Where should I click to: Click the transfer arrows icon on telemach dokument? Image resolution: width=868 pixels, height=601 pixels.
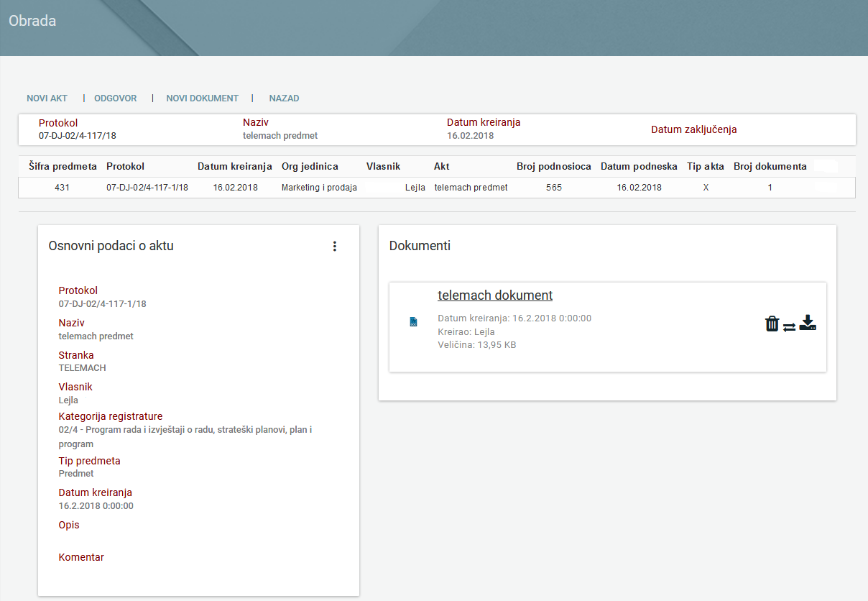[x=789, y=327]
